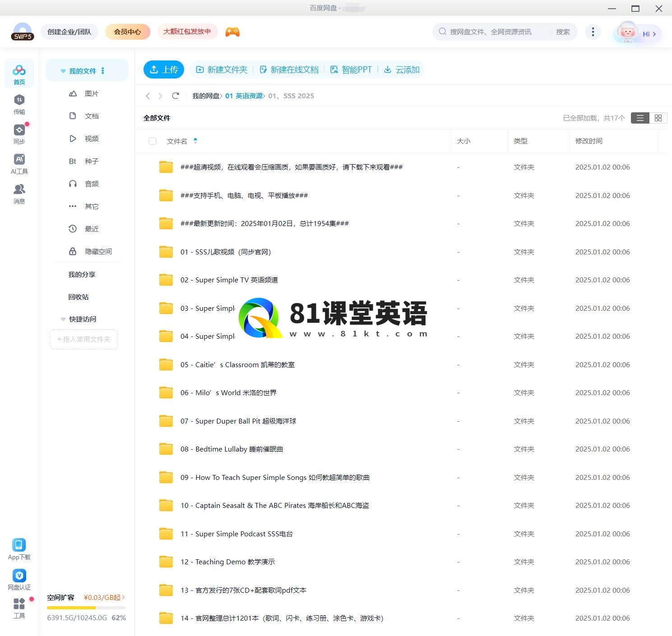Collapse the 快捷访问 section arrow
672x636 pixels.
pyautogui.click(x=63, y=319)
